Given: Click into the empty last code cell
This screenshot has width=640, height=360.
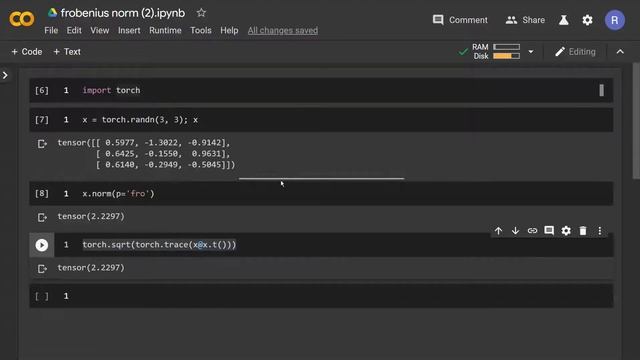Looking at the screenshot, I should coord(321,296).
